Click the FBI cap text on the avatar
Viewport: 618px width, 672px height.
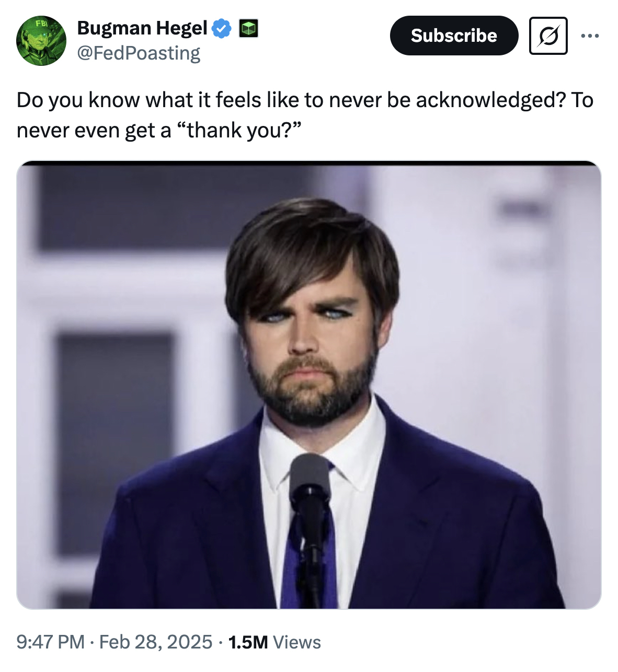pyautogui.click(x=41, y=24)
